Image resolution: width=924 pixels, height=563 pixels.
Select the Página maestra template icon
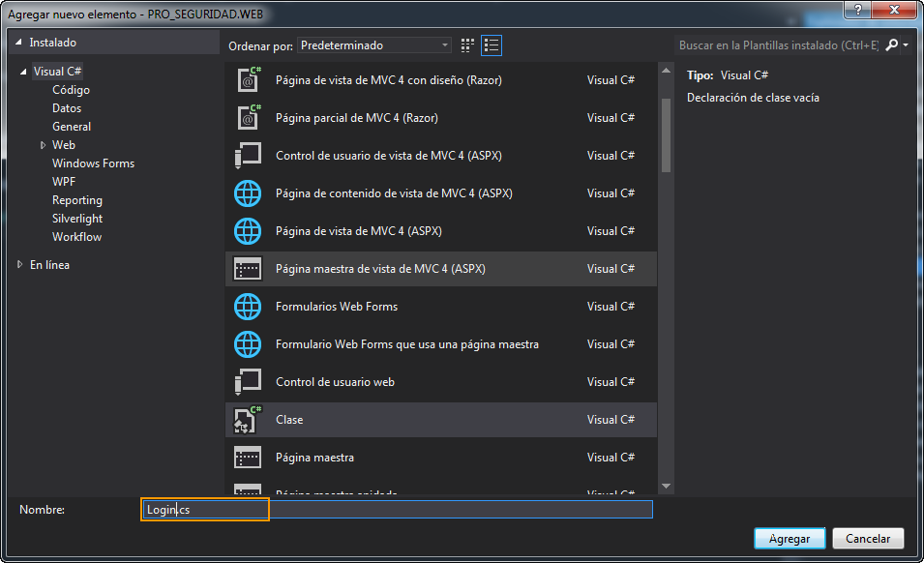[248, 457]
